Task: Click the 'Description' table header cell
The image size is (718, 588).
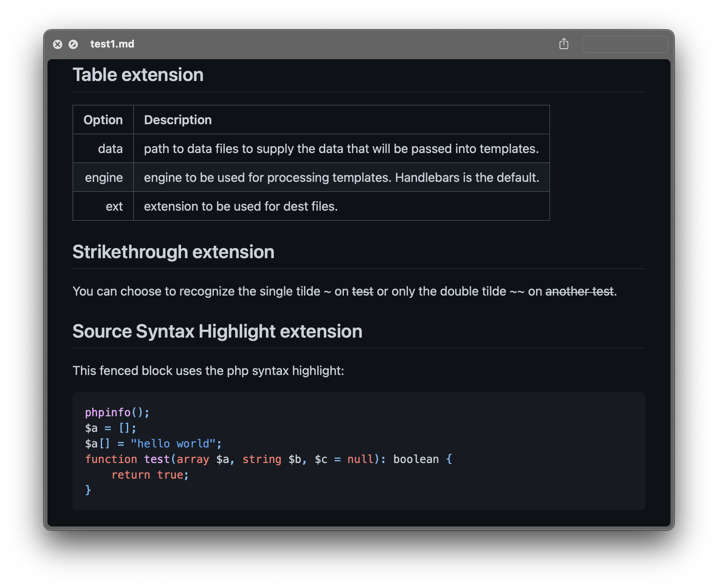Action: tap(341, 120)
